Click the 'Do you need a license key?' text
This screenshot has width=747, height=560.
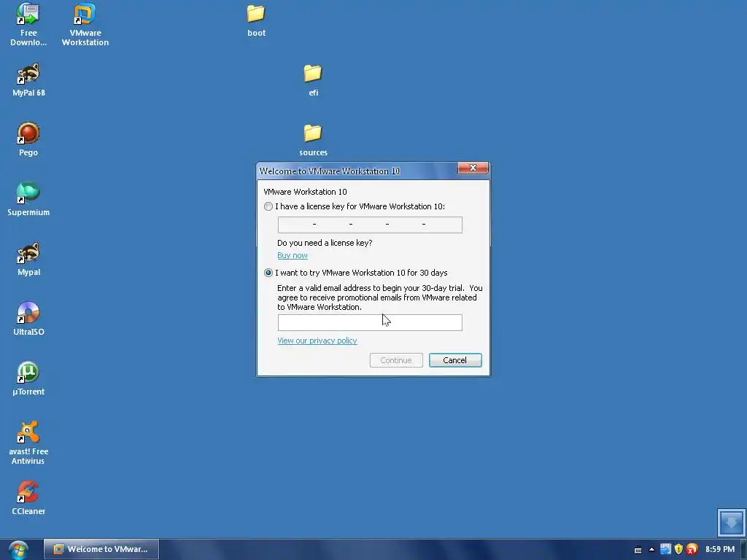(325, 243)
